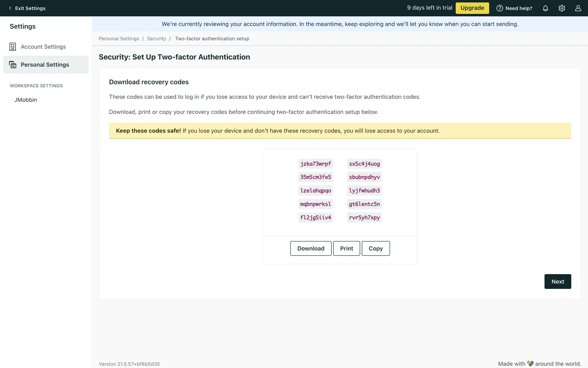Go to Personal Settings breadcrumb link
This screenshot has height=368, width=588.
[119, 39]
